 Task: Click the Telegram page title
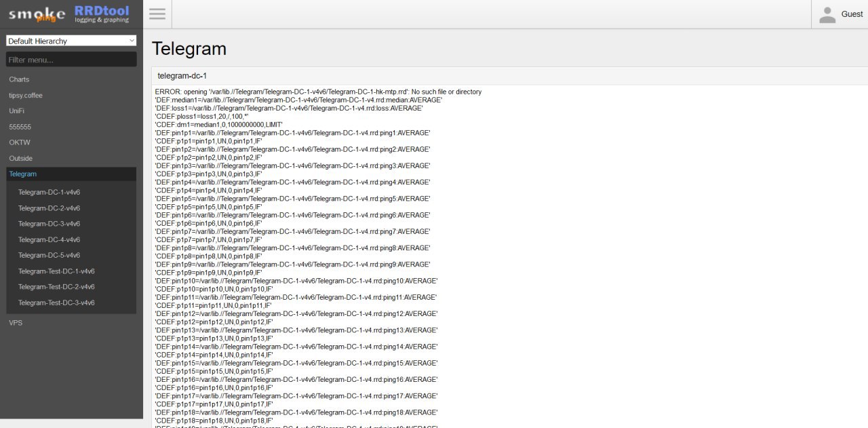189,49
